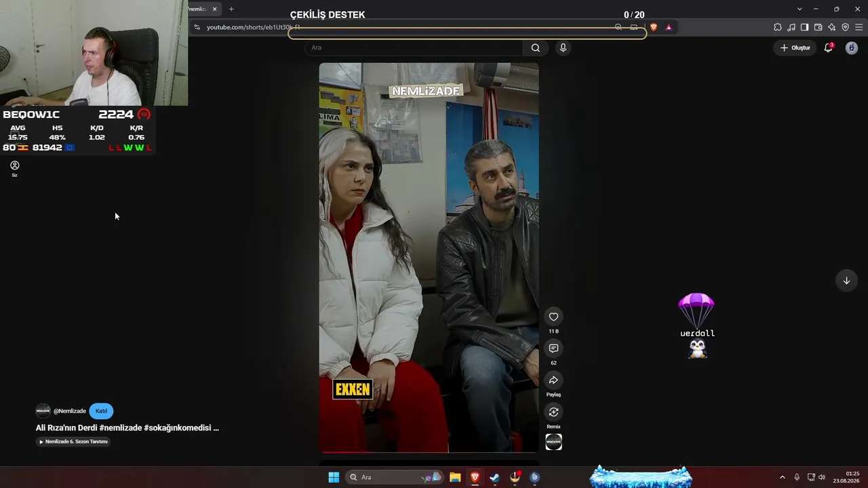Click the Katıl join button
The width and height of the screenshot is (868, 488).
click(x=101, y=411)
